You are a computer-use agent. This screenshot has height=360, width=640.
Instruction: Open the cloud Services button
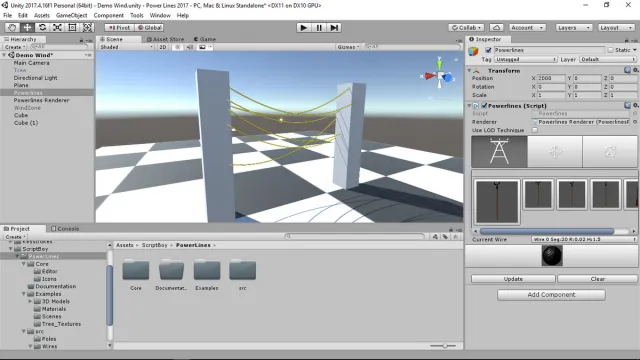[496, 27]
